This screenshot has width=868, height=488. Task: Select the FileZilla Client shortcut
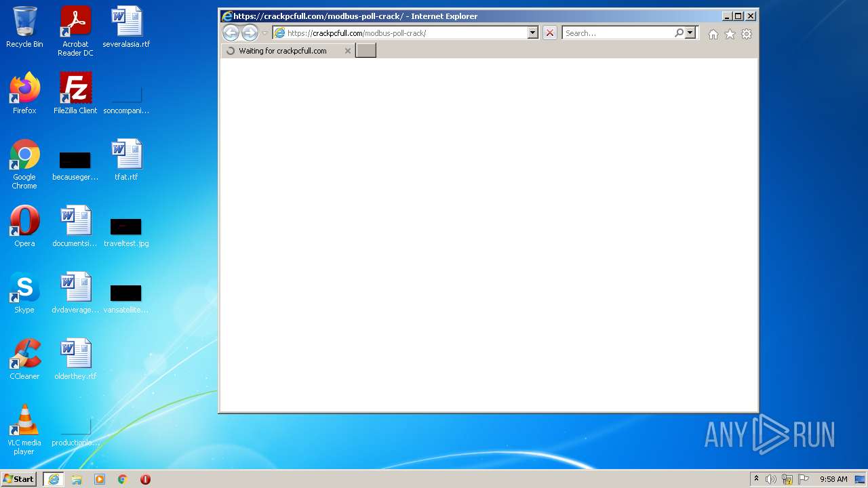75,93
